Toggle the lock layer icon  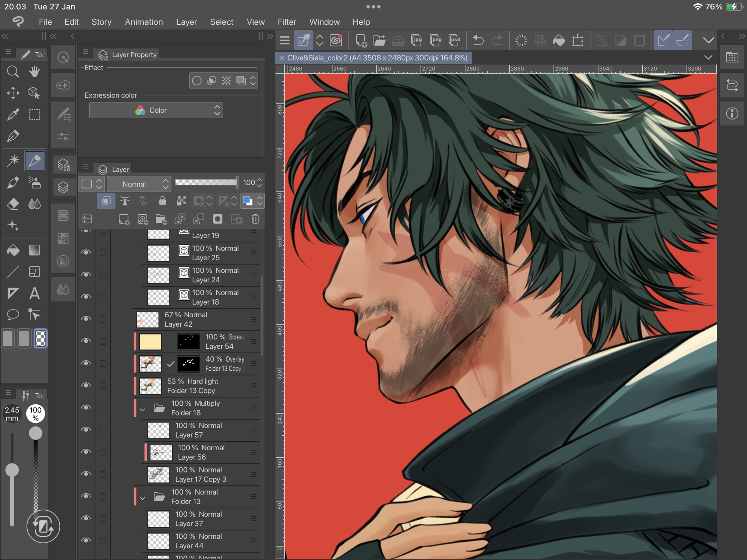pyautogui.click(x=162, y=201)
